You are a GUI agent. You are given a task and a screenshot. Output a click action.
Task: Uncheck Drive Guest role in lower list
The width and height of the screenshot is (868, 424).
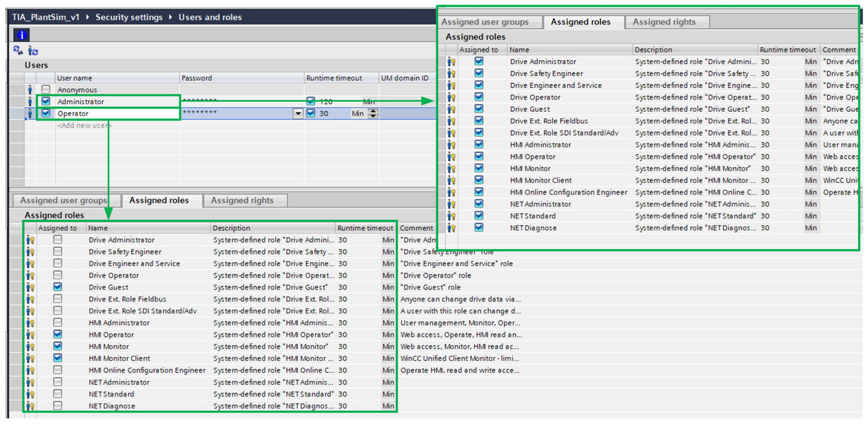coord(58,287)
